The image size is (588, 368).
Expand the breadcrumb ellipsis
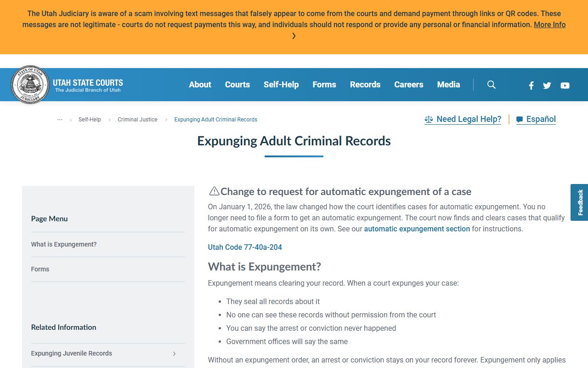tap(60, 120)
